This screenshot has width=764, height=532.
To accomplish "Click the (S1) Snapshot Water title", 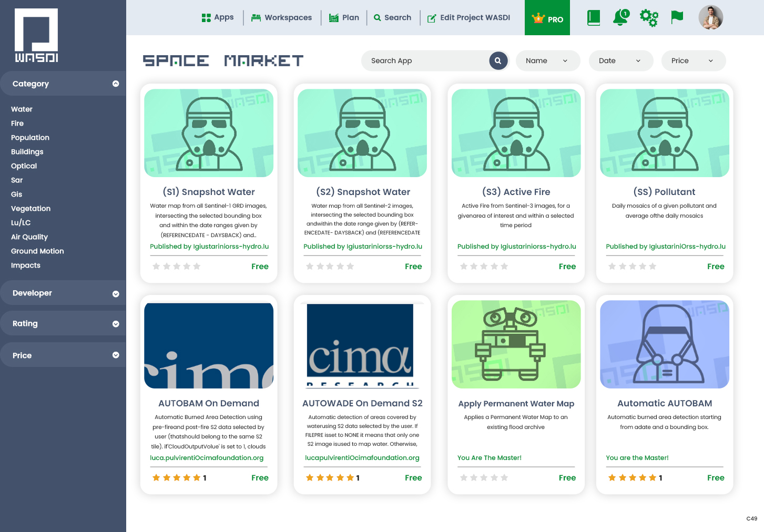I will click(x=209, y=192).
